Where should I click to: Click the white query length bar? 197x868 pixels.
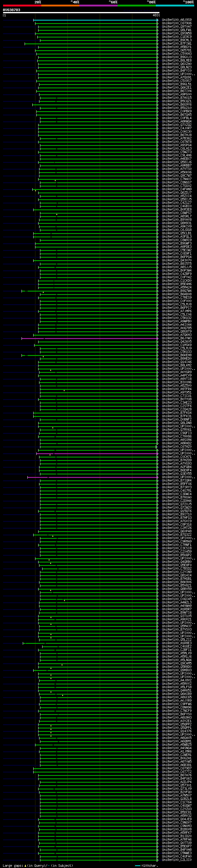point(81,12)
